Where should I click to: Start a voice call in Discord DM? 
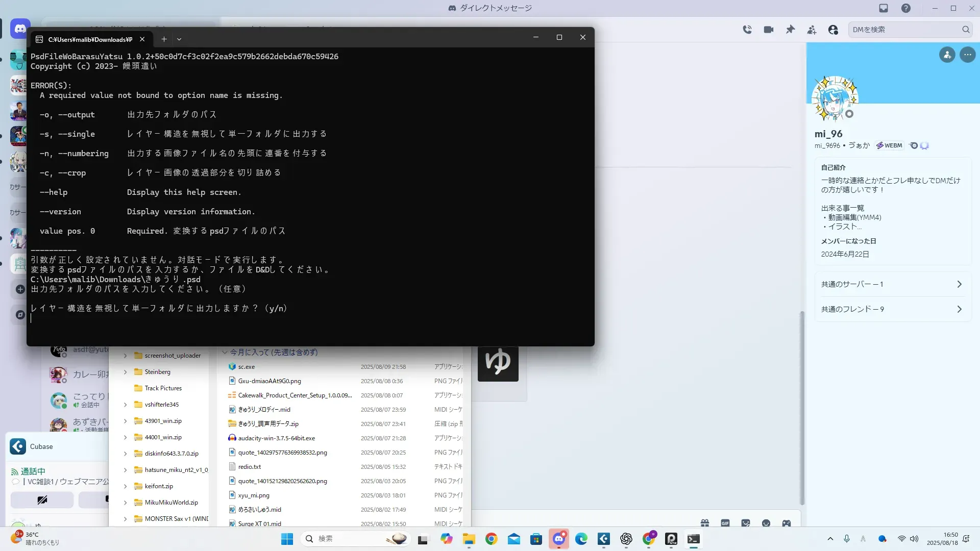click(x=747, y=30)
